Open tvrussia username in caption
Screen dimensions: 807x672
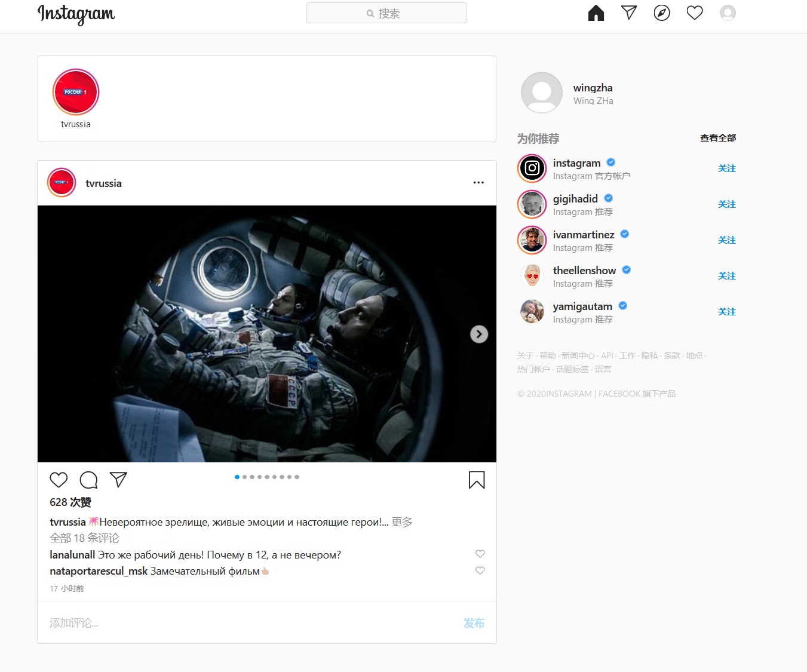[x=67, y=522]
